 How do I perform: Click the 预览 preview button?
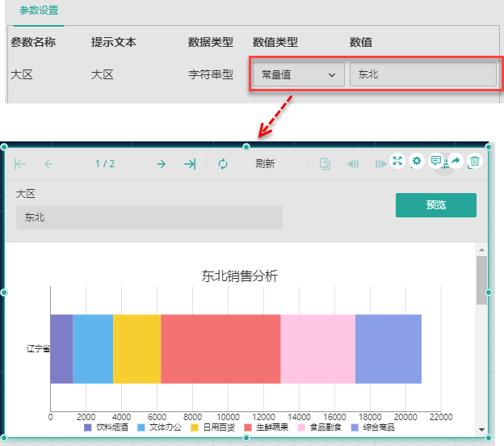tap(436, 205)
